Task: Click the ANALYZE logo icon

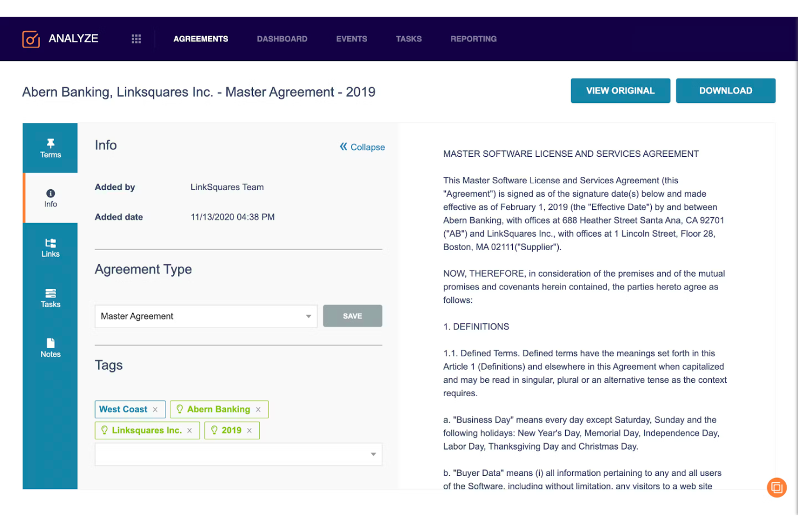Action: (31, 38)
